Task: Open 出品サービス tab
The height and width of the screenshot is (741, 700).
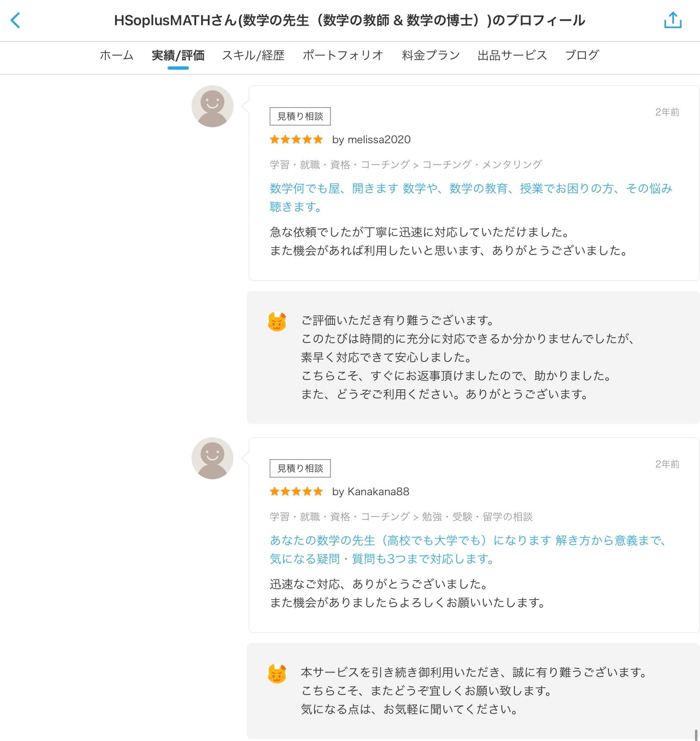Action: (512, 55)
